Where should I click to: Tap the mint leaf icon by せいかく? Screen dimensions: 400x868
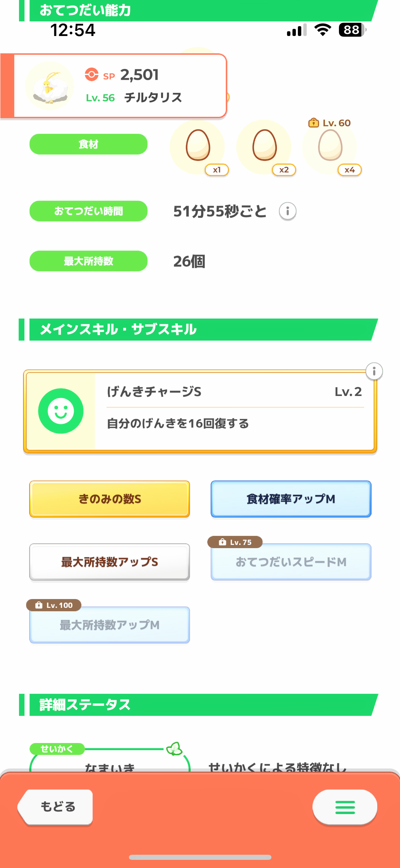[174, 749]
